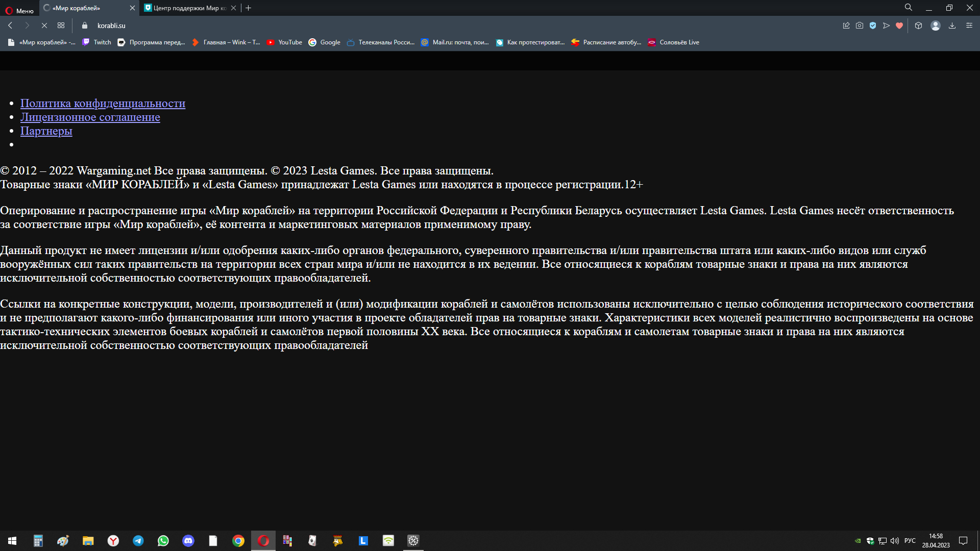Open a new tab with plus button

coord(249,8)
